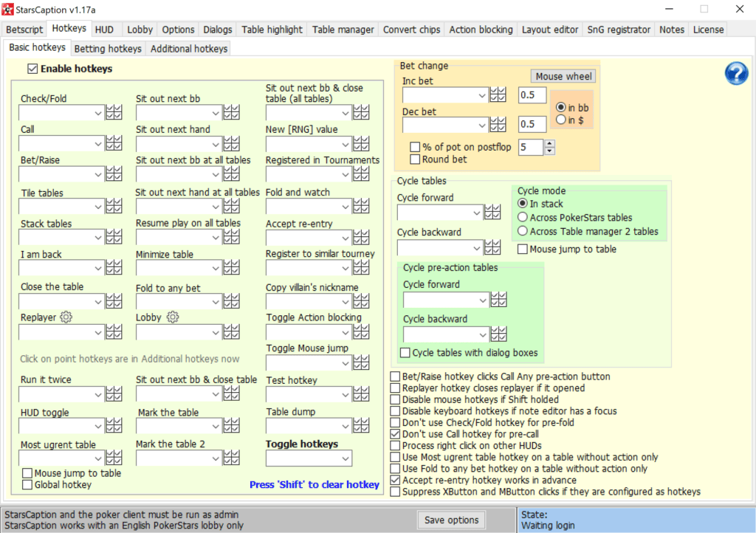This screenshot has height=533, width=756.
Task: Click the postflop pot percent value field
Action: pyautogui.click(x=531, y=147)
